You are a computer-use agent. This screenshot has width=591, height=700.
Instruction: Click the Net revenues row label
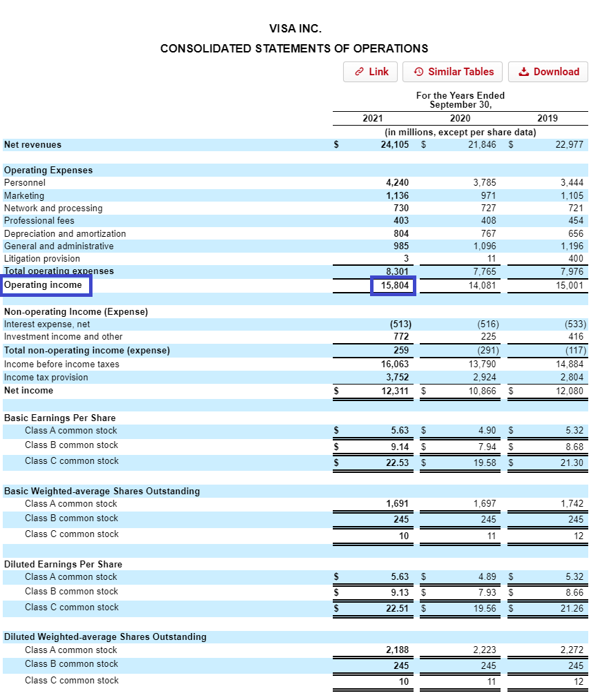pyautogui.click(x=32, y=144)
